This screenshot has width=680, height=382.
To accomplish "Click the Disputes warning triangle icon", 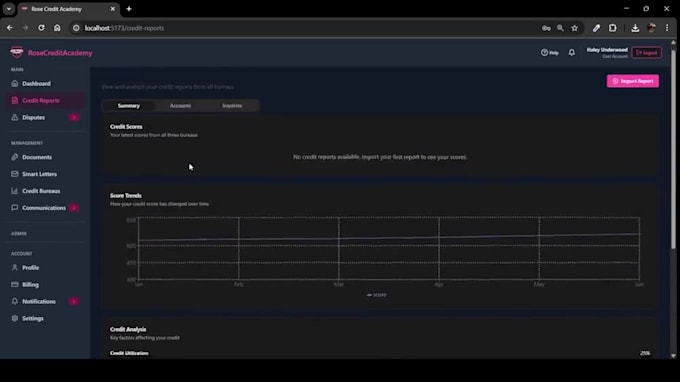I will pos(15,117).
